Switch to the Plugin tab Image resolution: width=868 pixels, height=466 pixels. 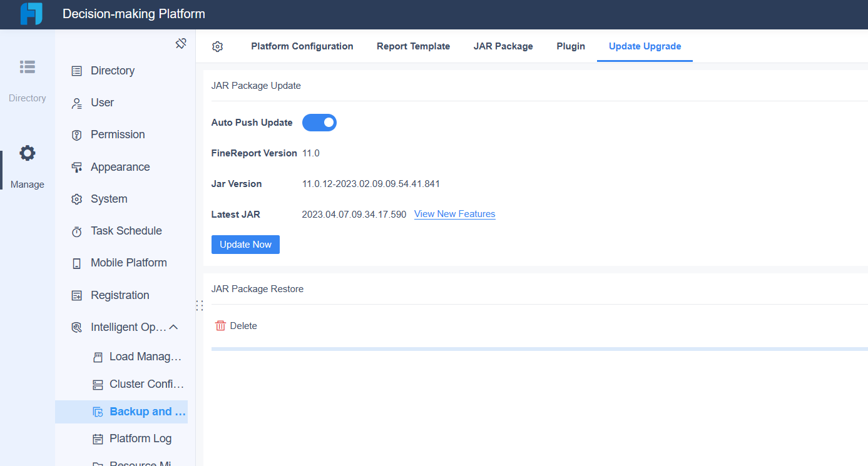pyautogui.click(x=570, y=46)
